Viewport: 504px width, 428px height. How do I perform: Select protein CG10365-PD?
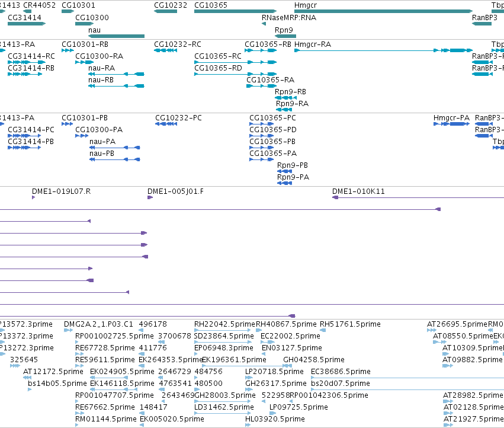click(273, 130)
